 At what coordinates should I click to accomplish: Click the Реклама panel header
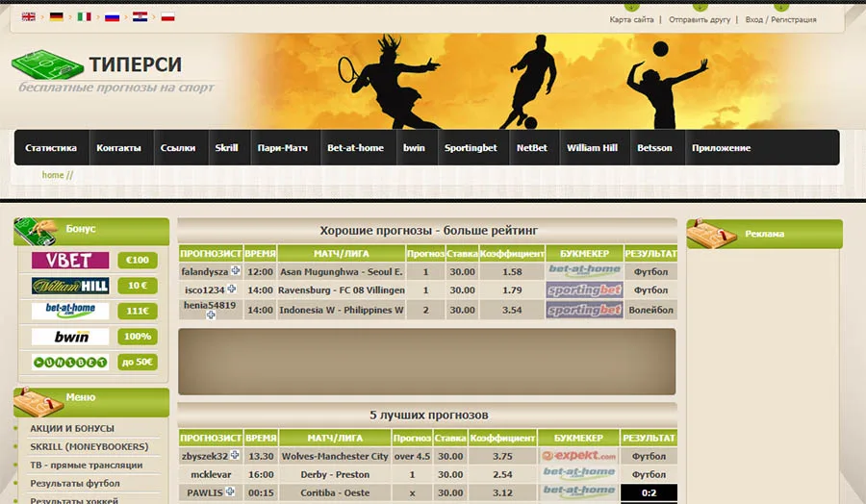(764, 234)
